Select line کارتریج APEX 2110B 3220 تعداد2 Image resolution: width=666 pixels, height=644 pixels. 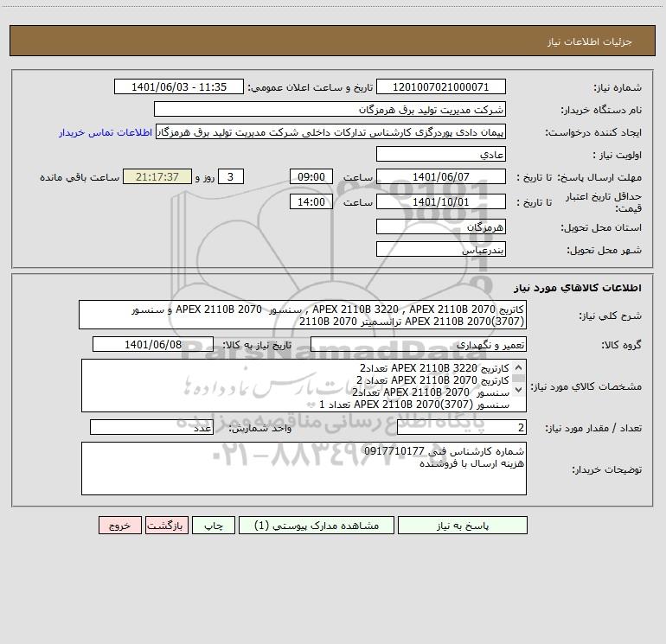(434, 367)
